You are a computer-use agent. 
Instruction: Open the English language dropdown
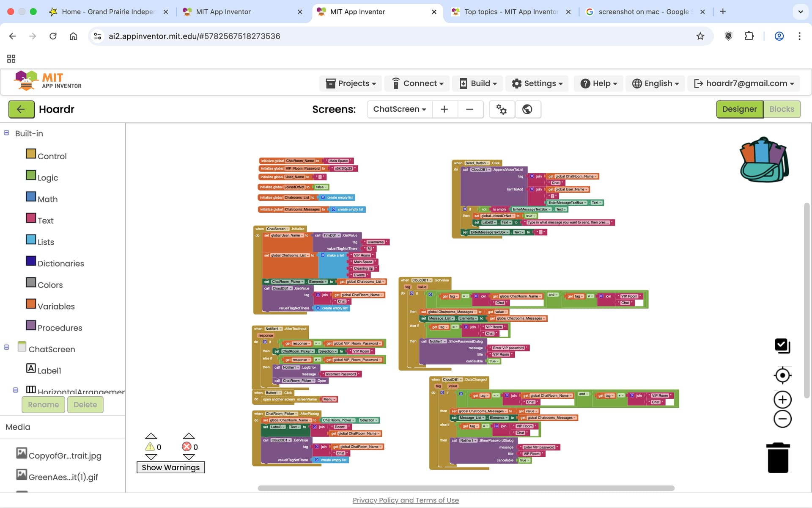pyautogui.click(x=655, y=83)
